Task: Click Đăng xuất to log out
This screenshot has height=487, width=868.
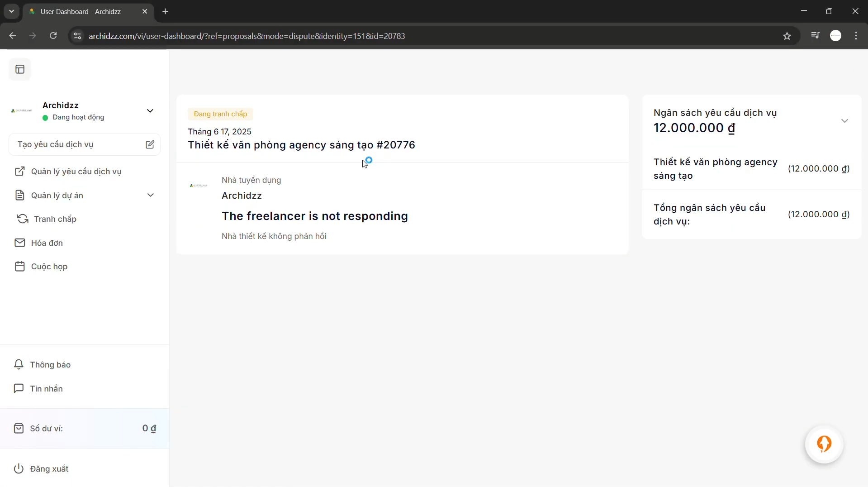Action: point(49,469)
